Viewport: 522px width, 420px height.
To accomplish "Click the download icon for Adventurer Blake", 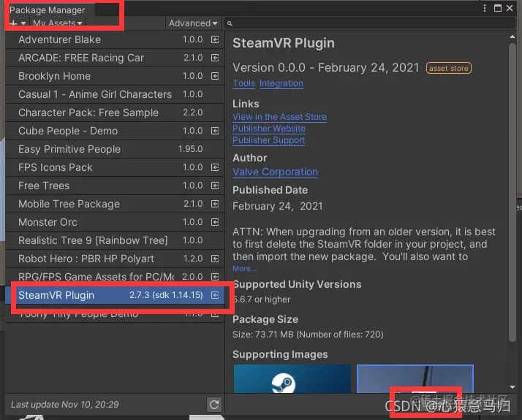I will tap(215, 39).
